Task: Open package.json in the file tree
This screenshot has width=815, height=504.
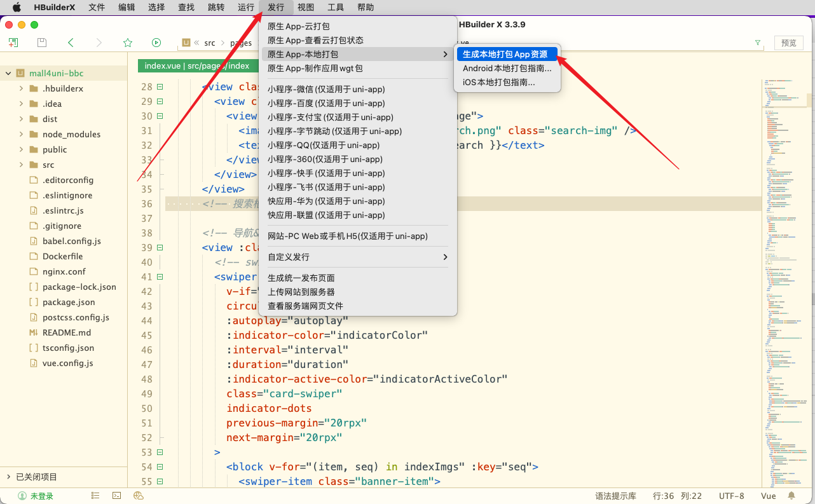Action: [69, 302]
